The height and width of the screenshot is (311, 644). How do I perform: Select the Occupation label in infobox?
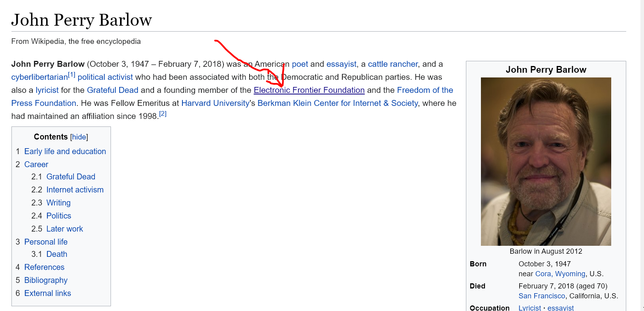coord(490,308)
